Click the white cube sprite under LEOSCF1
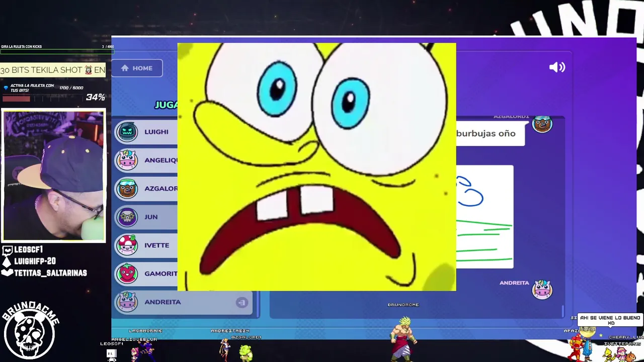 (x=112, y=354)
